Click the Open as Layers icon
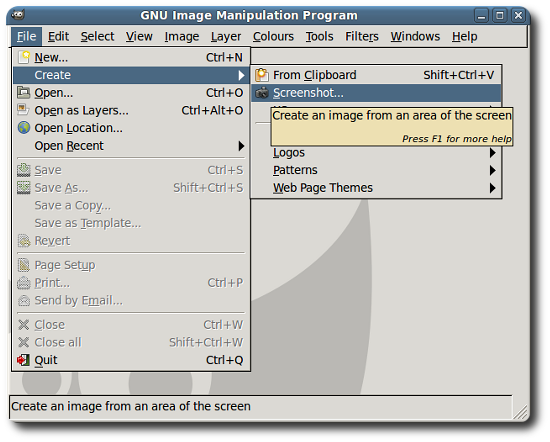This screenshot has height=442, width=550. [x=23, y=110]
